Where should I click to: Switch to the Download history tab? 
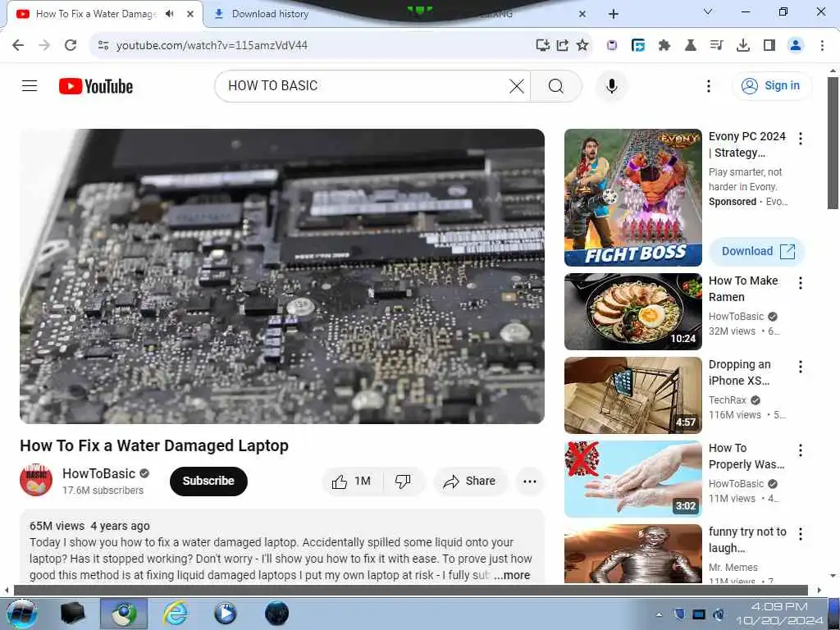tap(270, 14)
